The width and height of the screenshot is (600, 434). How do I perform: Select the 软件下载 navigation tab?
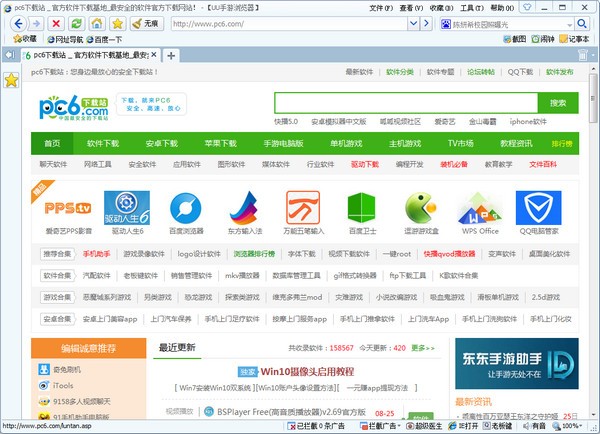103,144
